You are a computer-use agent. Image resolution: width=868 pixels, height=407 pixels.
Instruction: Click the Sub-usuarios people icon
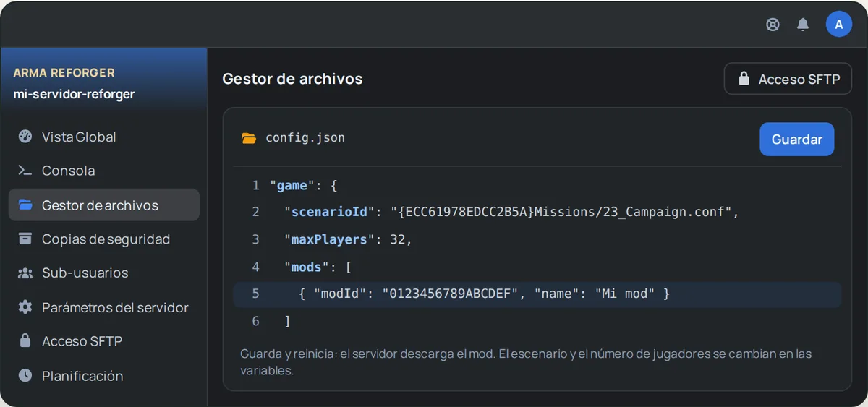click(x=25, y=273)
